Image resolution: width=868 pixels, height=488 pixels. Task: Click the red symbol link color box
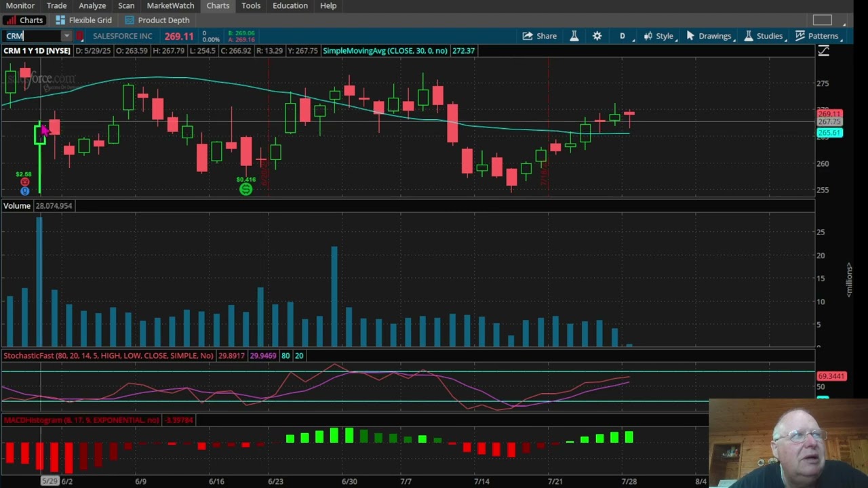(80, 36)
